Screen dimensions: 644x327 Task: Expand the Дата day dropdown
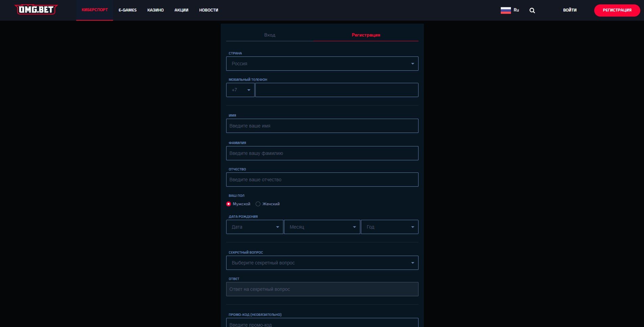coord(254,227)
